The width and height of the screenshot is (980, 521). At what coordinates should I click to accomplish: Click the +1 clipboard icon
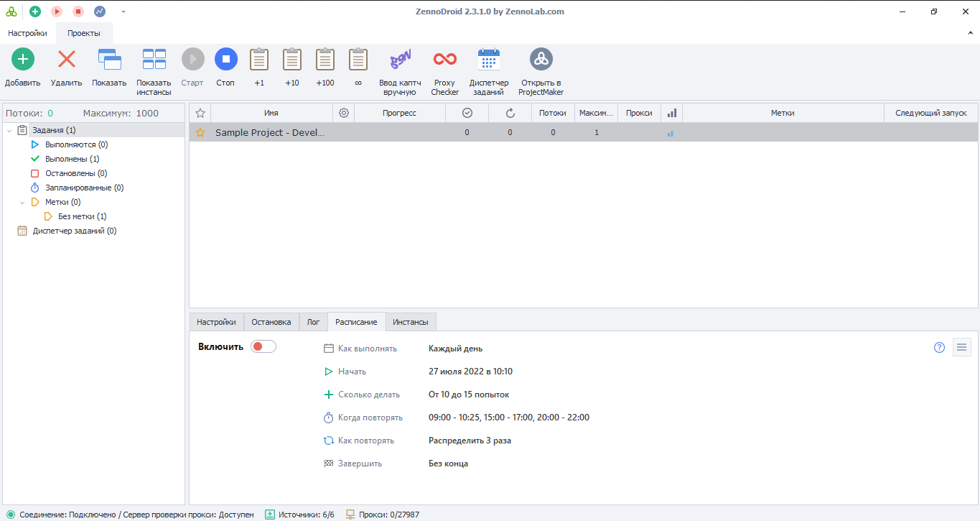pos(259,59)
